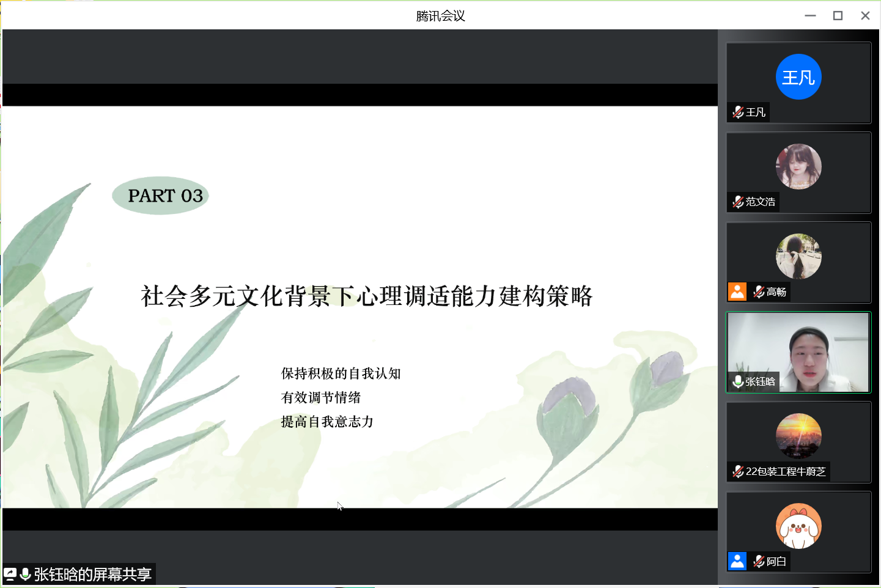Click the muted mic icon for 22包装工程牛蔚芝
Viewport: 881px width, 588px height.
[738, 471]
